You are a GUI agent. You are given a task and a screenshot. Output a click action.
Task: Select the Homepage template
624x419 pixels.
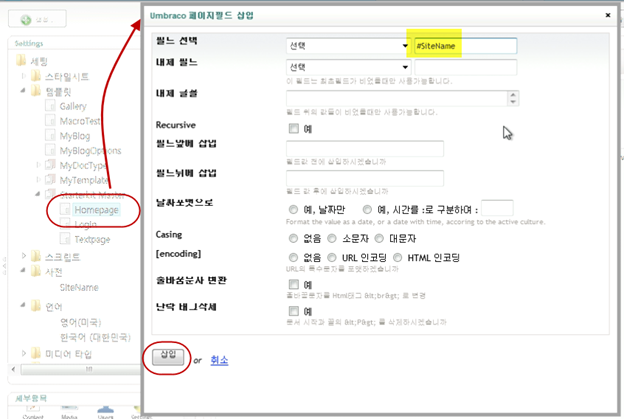(x=96, y=210)
